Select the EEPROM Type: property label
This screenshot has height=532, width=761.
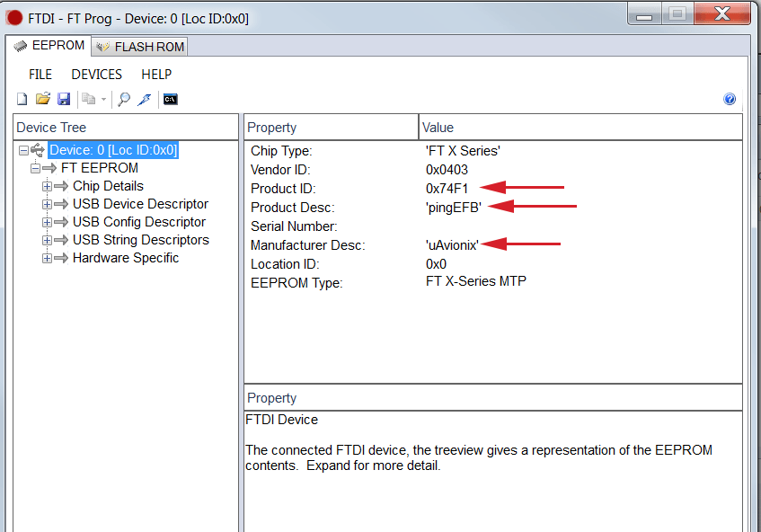pyautogui.click(x=296, y=283)
